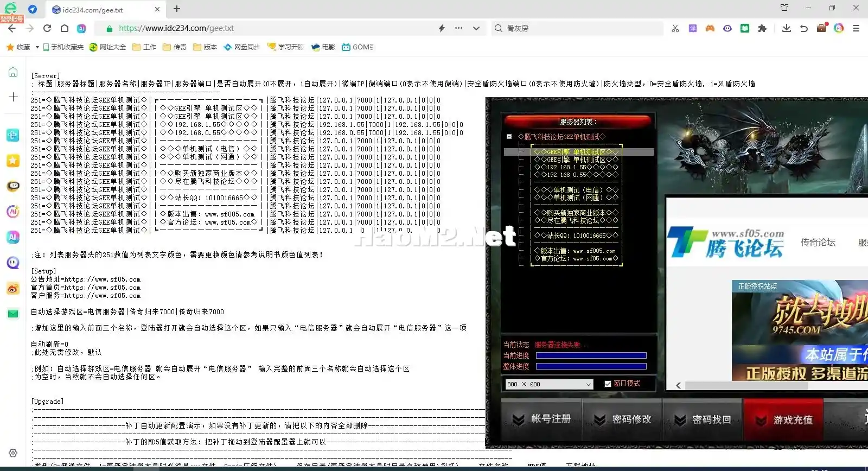This screenshot has height=471, width=868.
Task: Click the 传奇论坛 link in embedded page
Action: [818, 242]
